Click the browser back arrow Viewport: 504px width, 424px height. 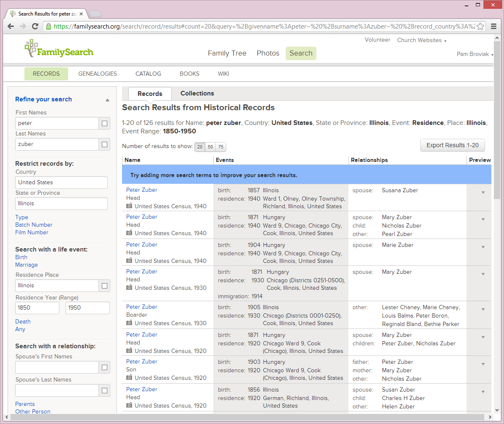pyautogui.click(x=11, y=26)
